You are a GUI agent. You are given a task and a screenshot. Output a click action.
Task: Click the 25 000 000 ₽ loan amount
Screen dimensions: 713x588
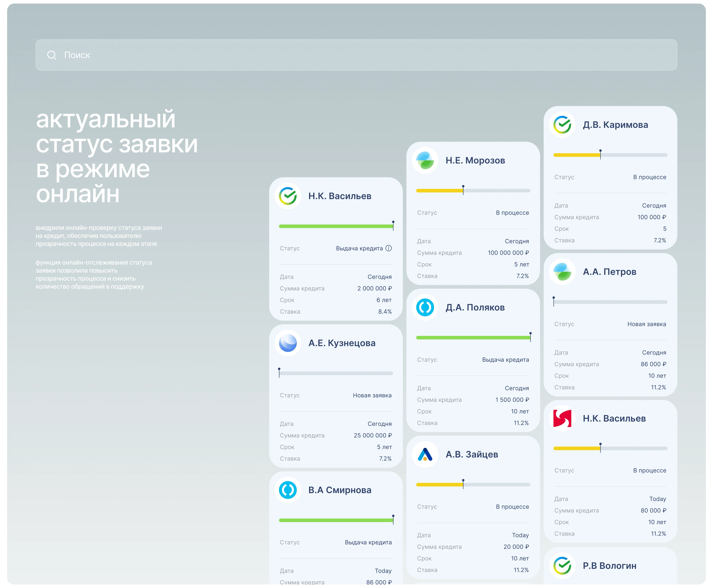[373, 435]
